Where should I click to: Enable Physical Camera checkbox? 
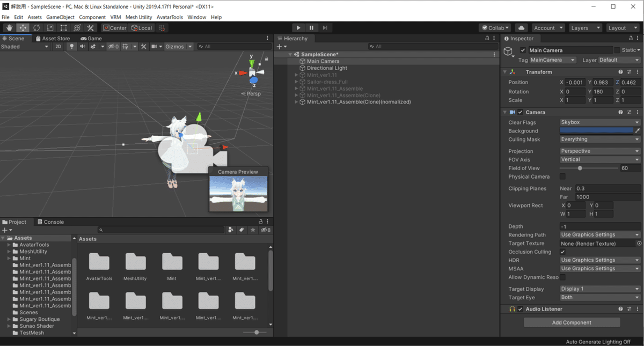(x=562, y=176)
